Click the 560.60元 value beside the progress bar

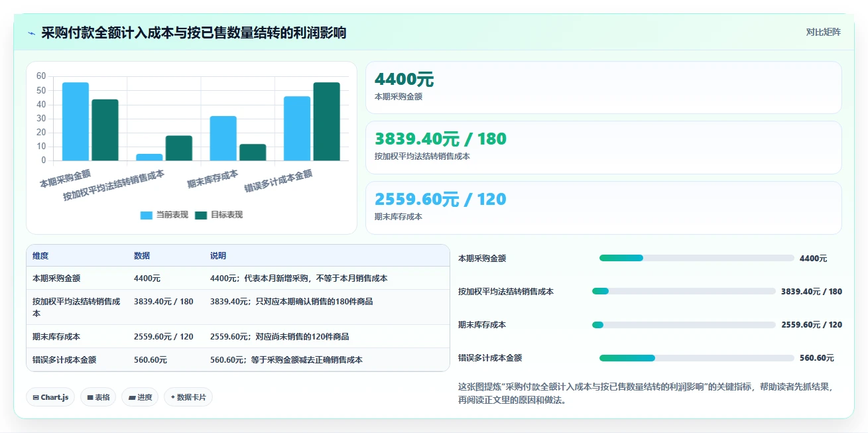point(817,358)
